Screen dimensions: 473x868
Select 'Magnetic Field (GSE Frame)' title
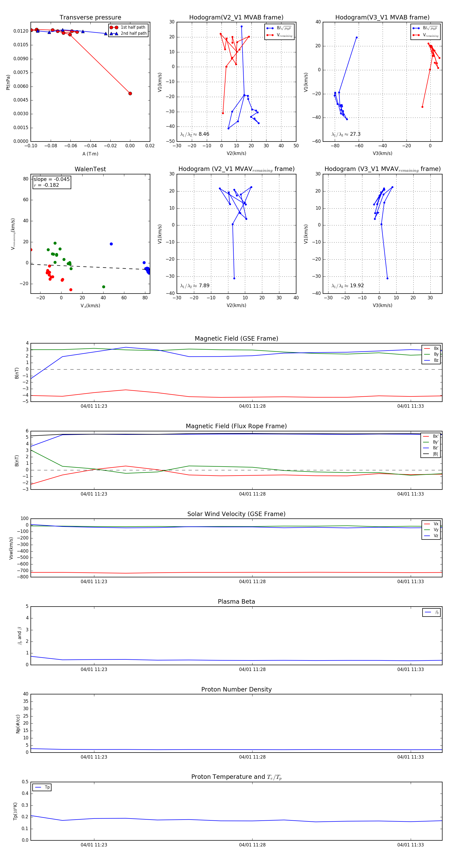click(x=236, y=339)
